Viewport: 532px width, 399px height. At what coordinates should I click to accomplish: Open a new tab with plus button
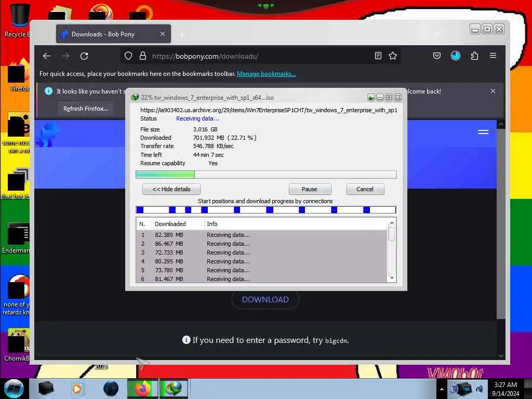pos(182,34)
